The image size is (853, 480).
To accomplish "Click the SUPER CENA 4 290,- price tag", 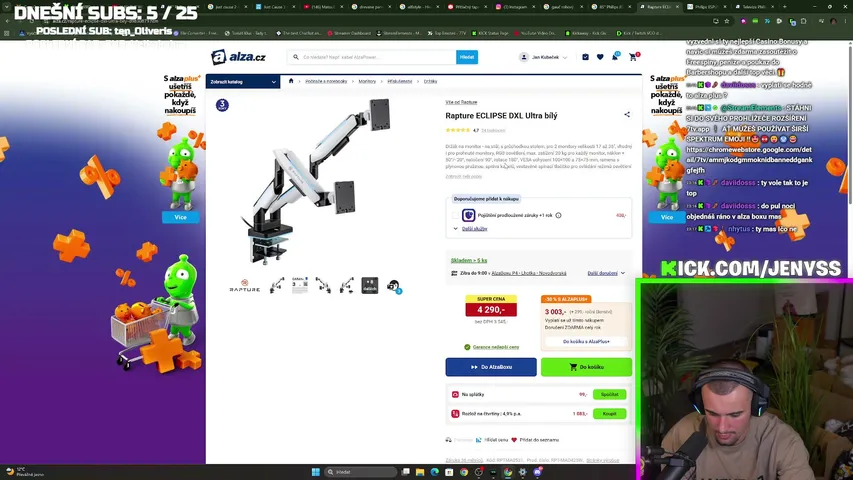I will point(491,306).
